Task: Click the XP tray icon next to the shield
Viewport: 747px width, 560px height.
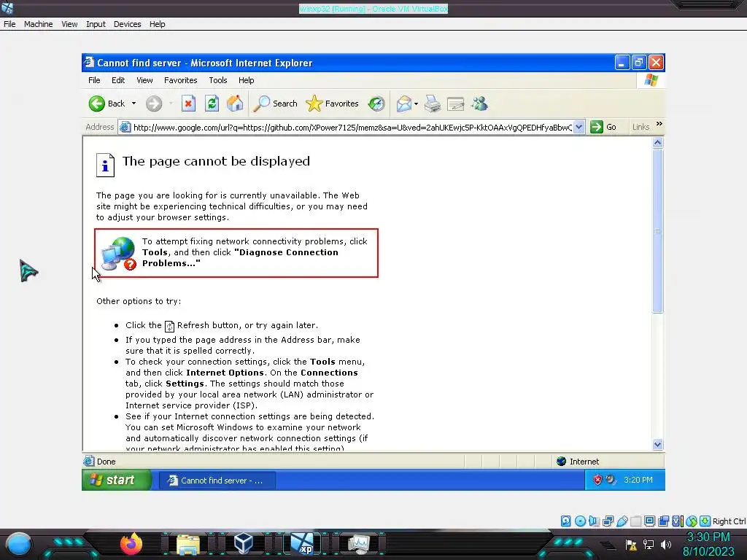Action: point(611,480)
